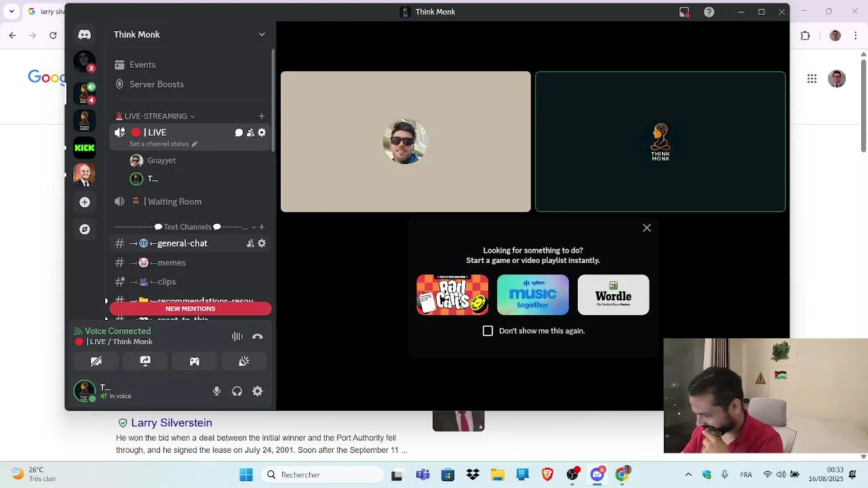Toggle camera on in voice panel
The image size is (868, 488).
[x=96, y=361]
